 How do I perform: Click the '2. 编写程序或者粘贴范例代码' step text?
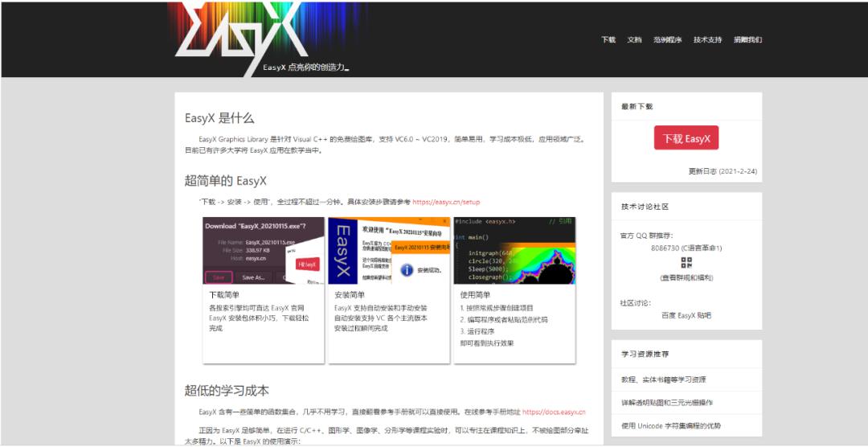tap(504, 320)
